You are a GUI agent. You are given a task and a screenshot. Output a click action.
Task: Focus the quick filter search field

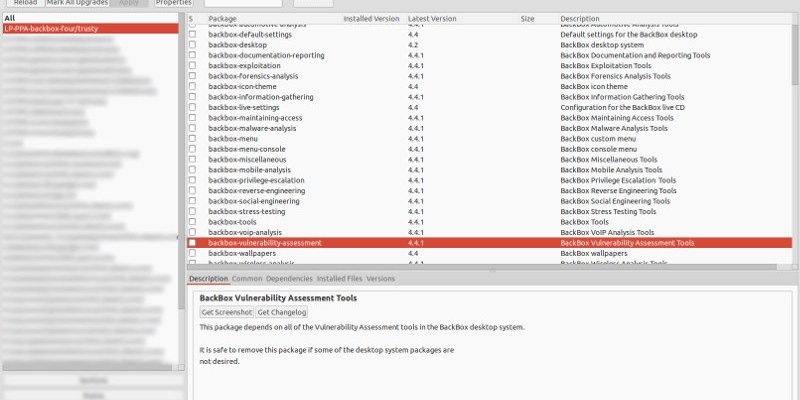[243, 3]
